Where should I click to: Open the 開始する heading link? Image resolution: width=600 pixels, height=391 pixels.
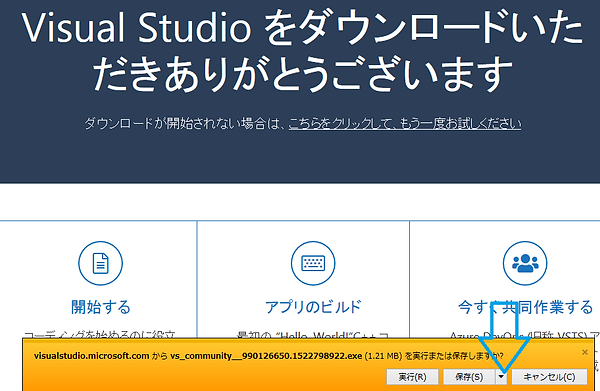pos(101,307)
